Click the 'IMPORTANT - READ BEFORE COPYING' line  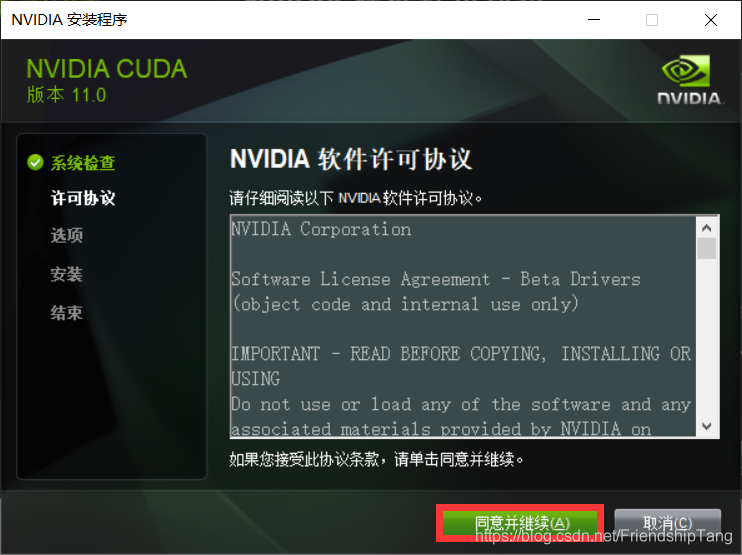[460, 354]
